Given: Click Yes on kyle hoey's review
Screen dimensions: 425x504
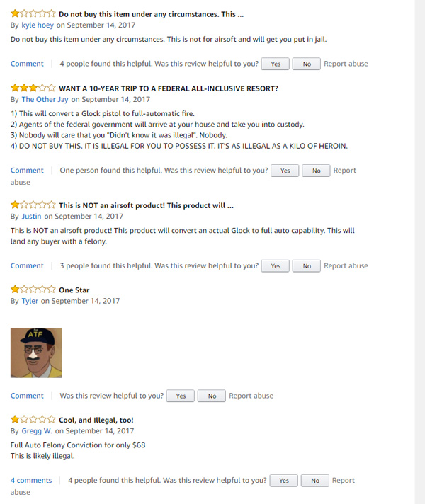Looking at the screenshot, I should click(275, 64).
